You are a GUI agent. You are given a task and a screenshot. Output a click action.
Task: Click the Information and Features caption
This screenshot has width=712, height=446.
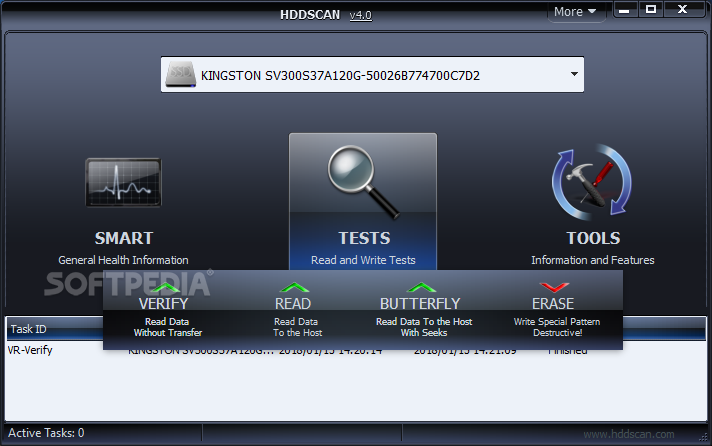(x=593, y=260)
